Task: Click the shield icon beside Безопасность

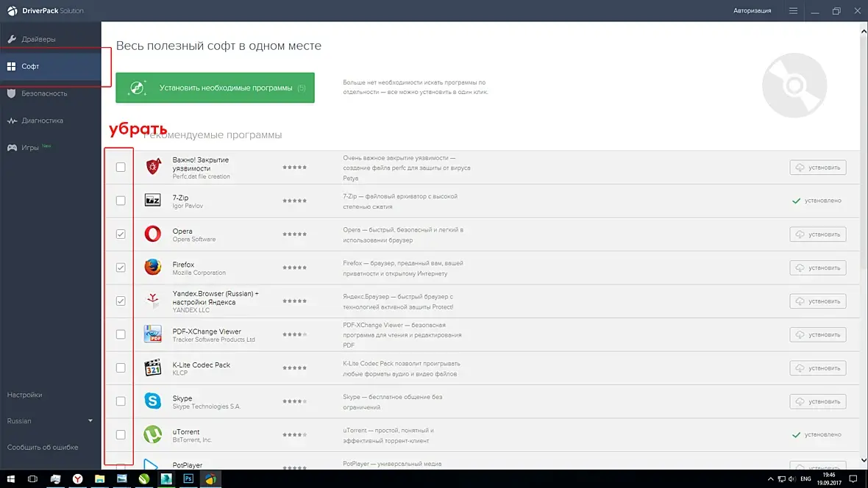Action: [x=12, y=93]
